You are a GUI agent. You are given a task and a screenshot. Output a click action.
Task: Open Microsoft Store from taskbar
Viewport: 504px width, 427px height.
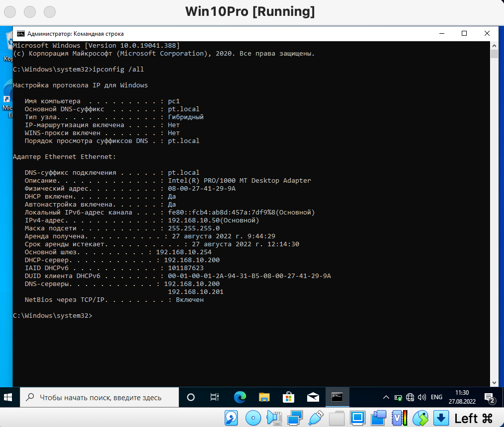(288, 398)
